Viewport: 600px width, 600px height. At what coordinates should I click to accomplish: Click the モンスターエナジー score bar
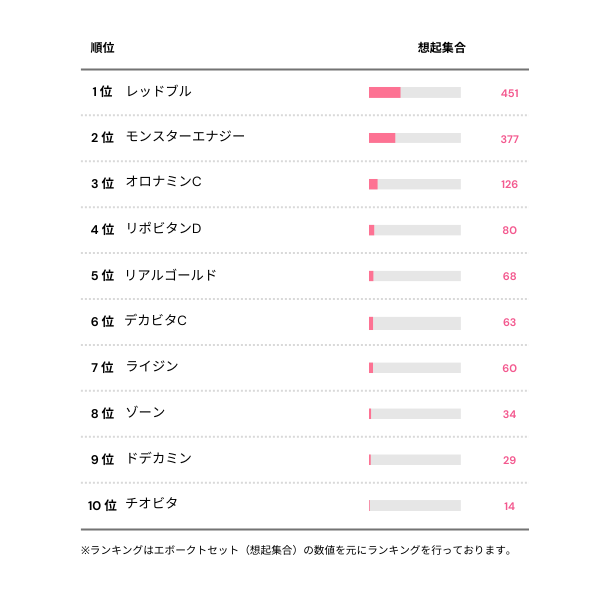[414, 138]
